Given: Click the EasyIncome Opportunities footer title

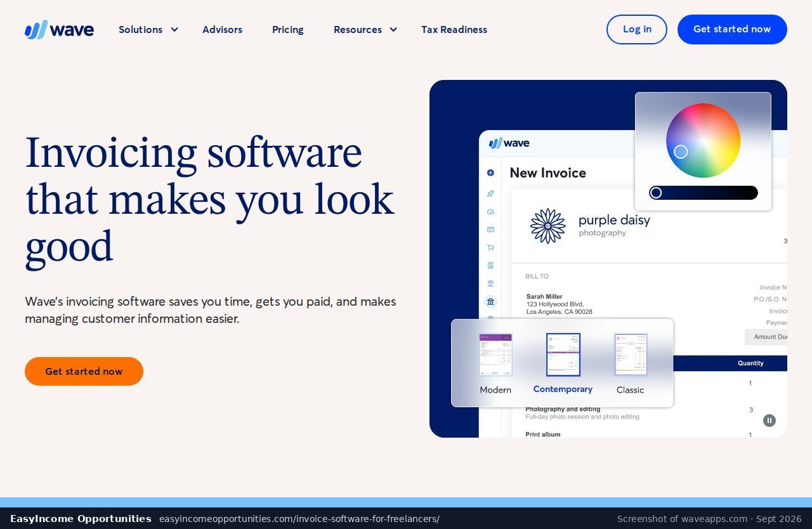Looking at the screenshot, I should point(81,519).
